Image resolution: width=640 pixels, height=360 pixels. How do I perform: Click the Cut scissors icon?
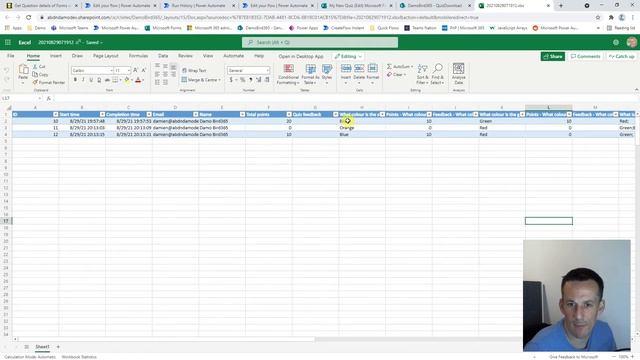point(35,67)
